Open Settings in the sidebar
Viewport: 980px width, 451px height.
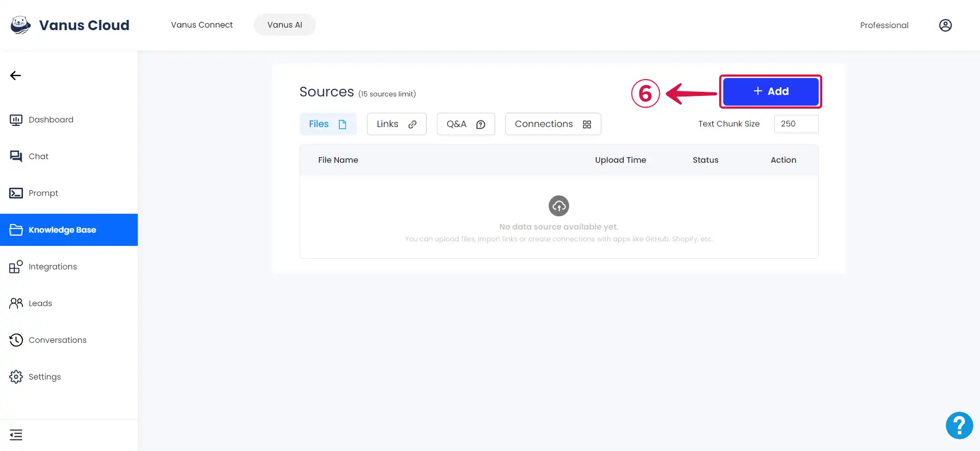[69, 377]
